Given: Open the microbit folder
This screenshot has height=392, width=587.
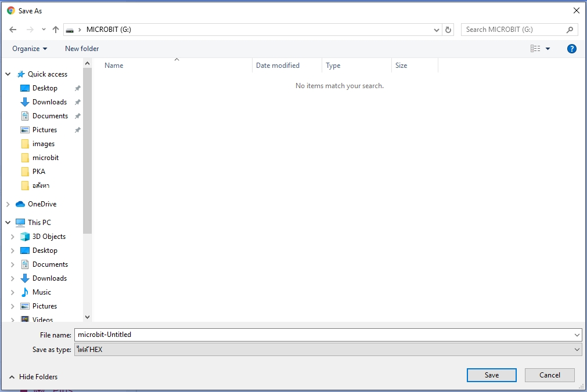Looking at the screenshot, I should coord(46,158).
